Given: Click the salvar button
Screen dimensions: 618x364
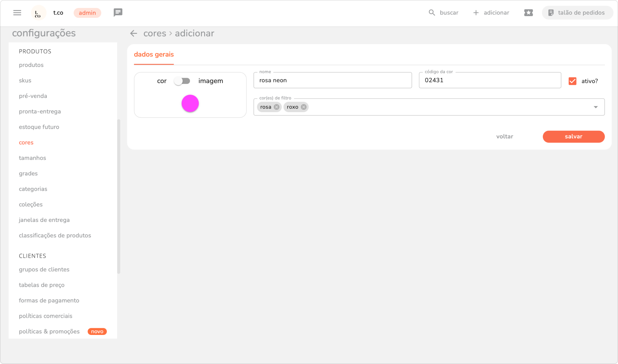Looking at the screenshot, I should (x=573, y=136).
